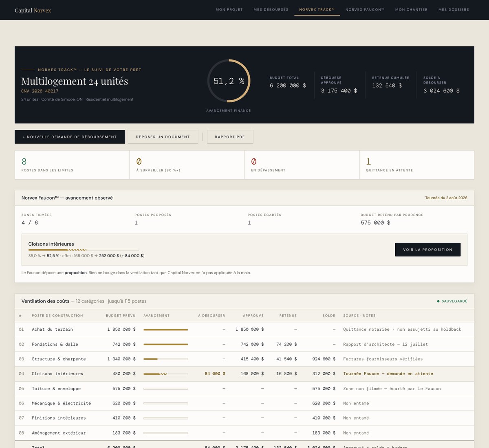Click the 51,2 % financed progress ring
489x448 pixels.
click(229, 81)
